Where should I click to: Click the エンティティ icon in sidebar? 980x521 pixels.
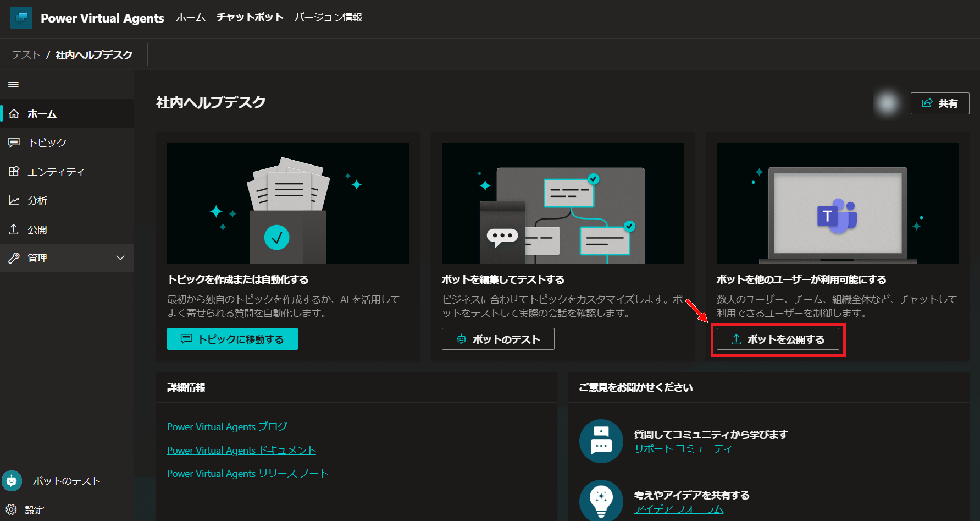[x=14, y=171]
